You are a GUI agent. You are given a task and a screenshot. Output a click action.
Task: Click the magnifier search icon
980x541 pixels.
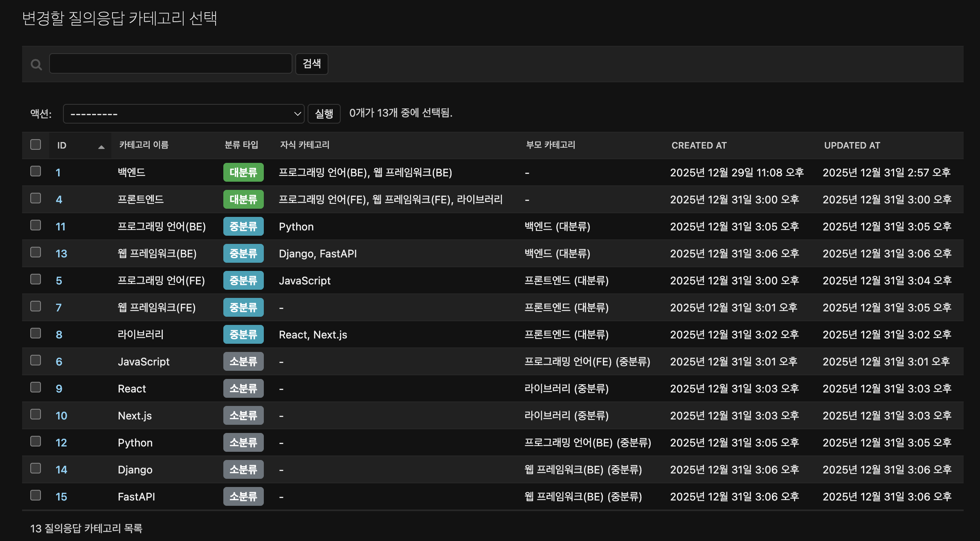point(36,64)
